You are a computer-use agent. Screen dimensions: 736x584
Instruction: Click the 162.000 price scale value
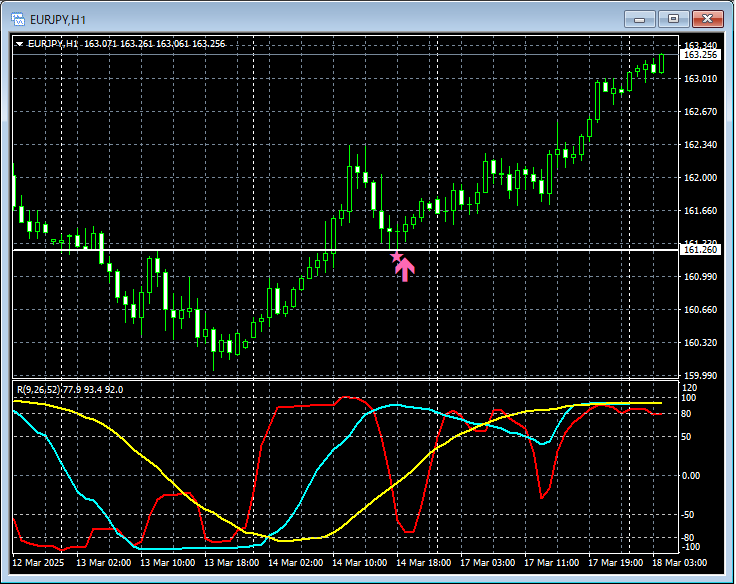[x=700, y=177]
